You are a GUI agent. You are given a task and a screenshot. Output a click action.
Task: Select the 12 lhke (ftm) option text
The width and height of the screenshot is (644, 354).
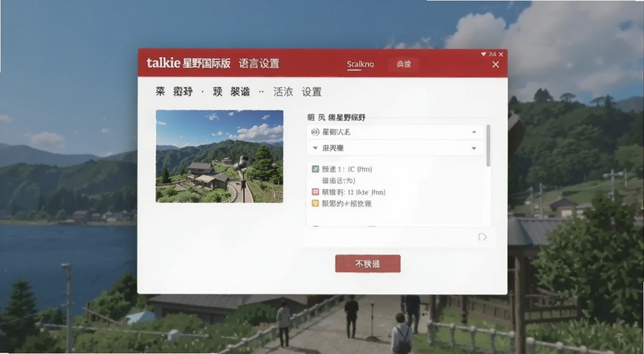(354, 191)
